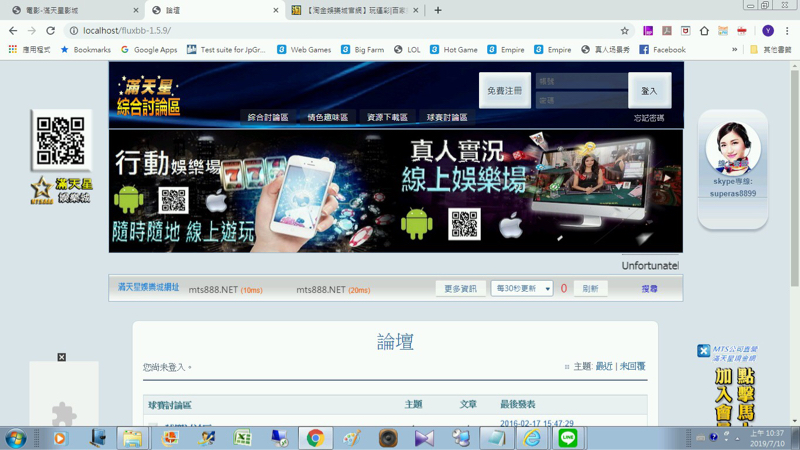Open Chrome menu three dots

point(787,31)
